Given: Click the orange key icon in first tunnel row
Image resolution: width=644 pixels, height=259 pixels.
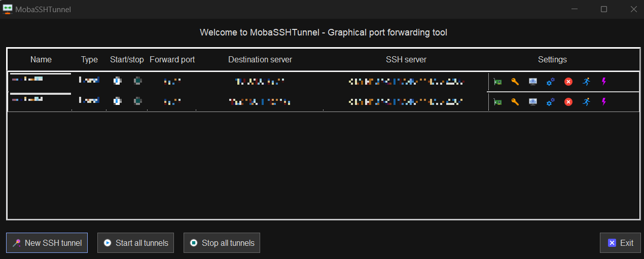Looking at the screenshot, I should coord(515,82).
